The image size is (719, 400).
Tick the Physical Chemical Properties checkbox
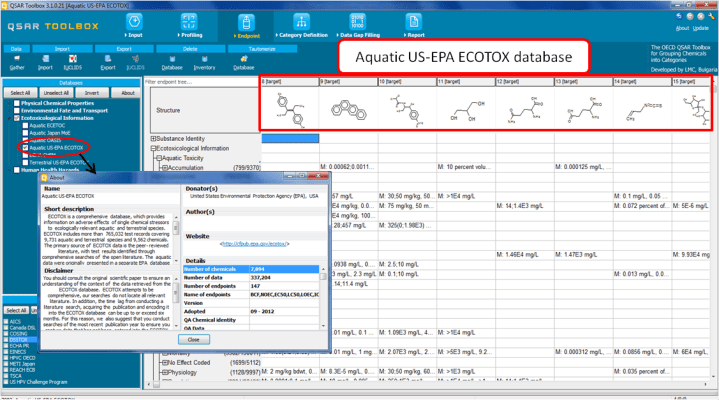16,102
